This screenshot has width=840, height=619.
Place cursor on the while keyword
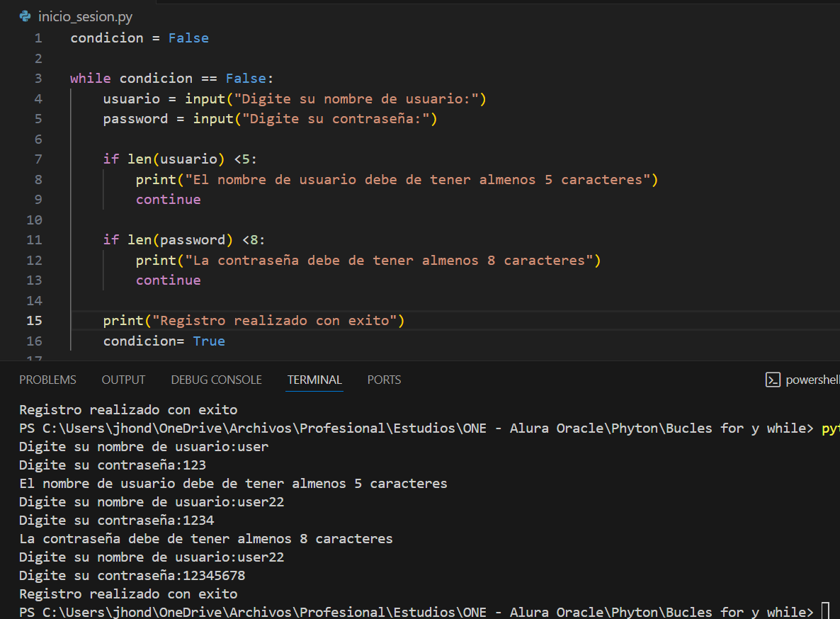(90, 79)
